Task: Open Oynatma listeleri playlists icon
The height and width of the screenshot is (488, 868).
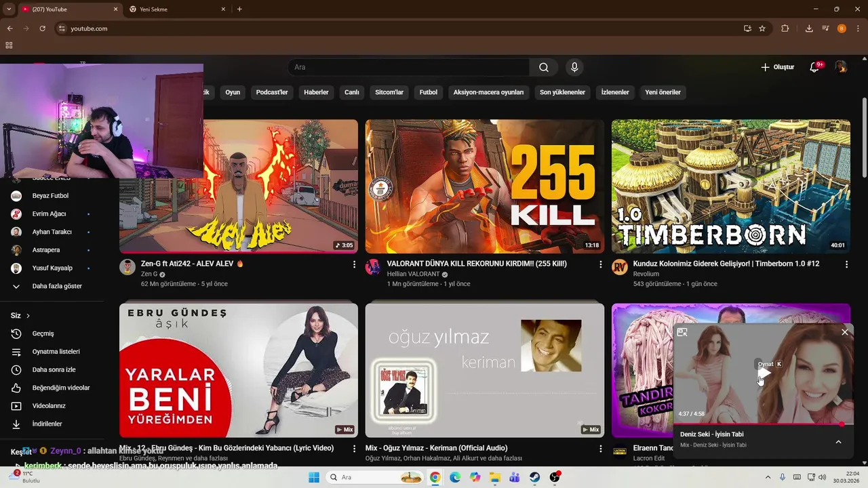Action: click(16, 352)
